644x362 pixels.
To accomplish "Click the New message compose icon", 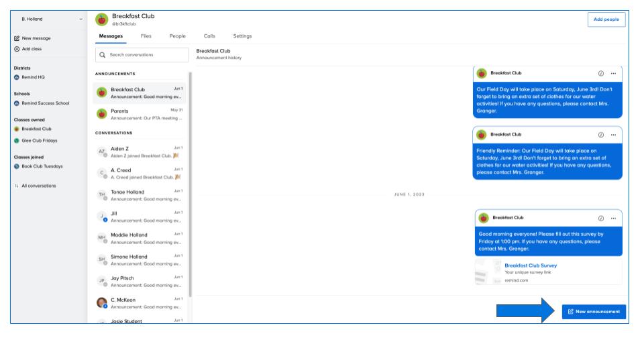I will coord(17,38).
